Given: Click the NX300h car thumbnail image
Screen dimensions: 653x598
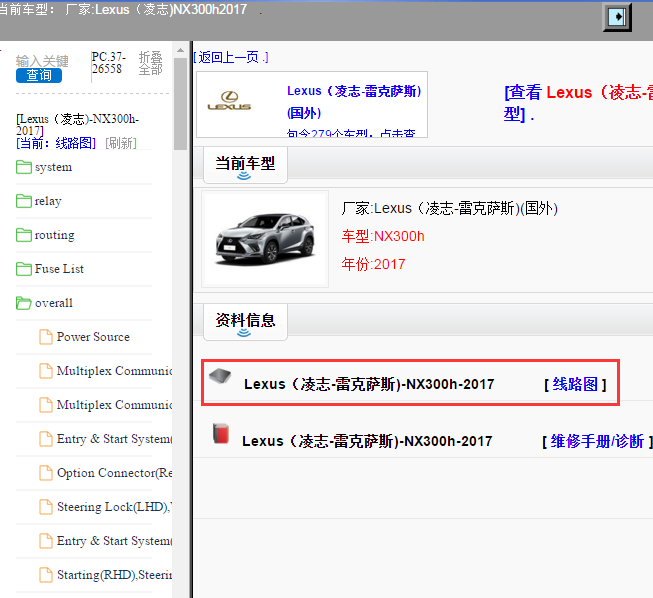Looking at the screenshot, I should (x=265, y=239).
